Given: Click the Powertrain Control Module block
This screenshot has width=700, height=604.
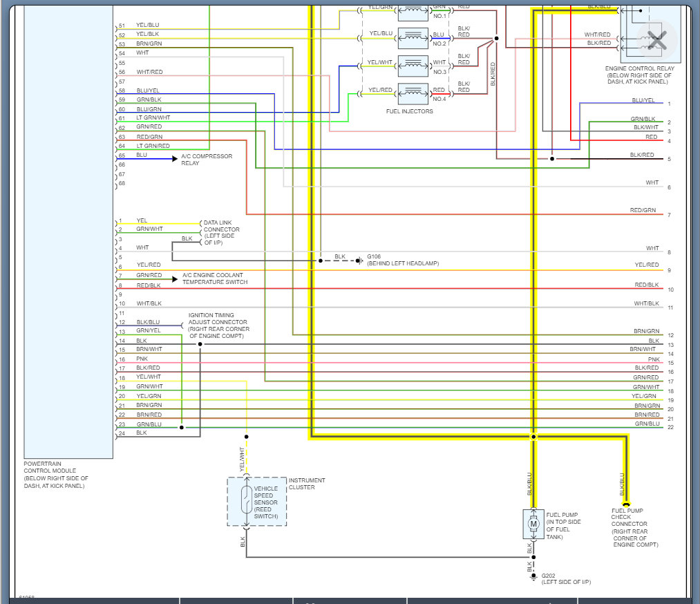Looking at the screenshot, I should (68, 232).
